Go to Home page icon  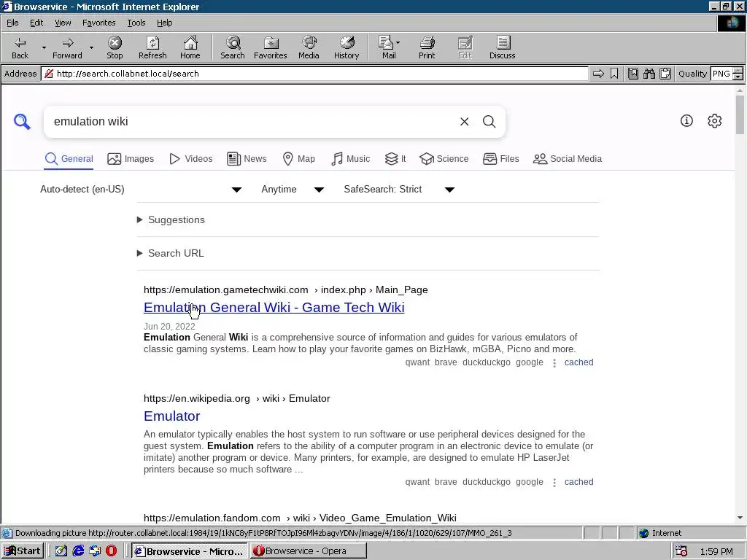coord(190,48)
